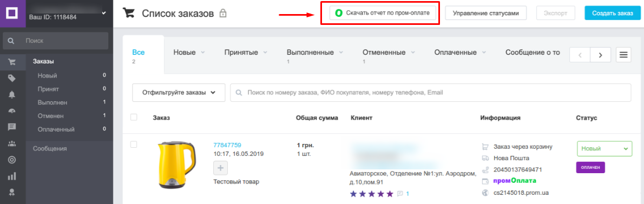644x204 pixels.
Task: Open the products tag icon in sidebar
Action: (12, 78)
